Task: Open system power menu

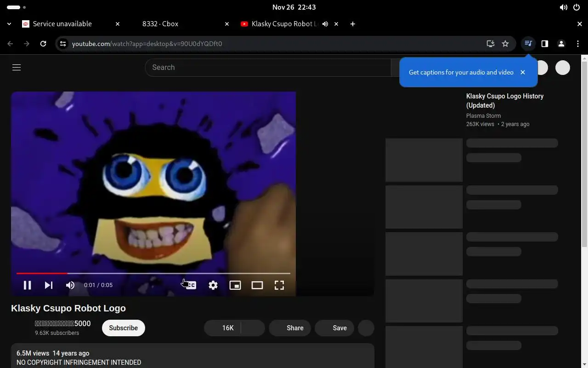Action: pos(577,7)
